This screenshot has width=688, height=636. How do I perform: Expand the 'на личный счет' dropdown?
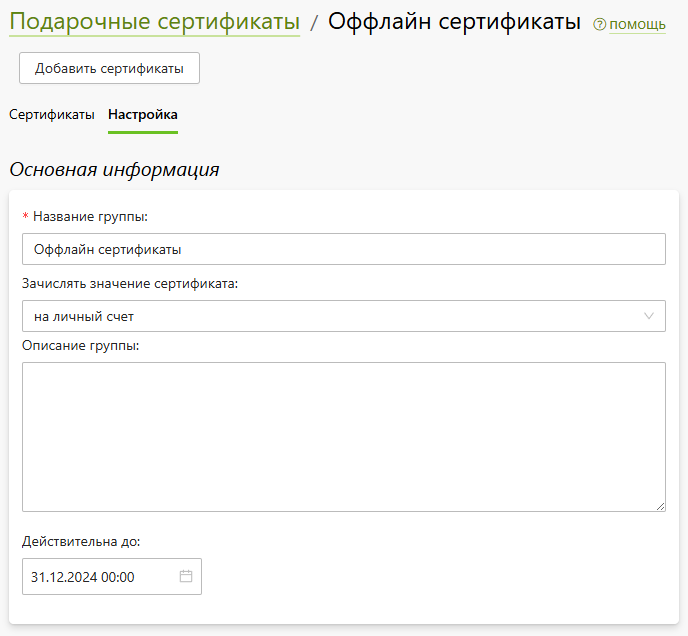344,316
